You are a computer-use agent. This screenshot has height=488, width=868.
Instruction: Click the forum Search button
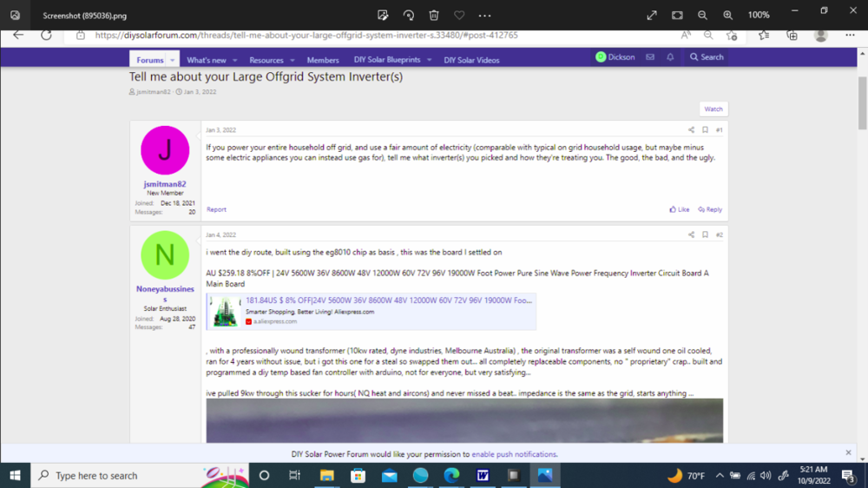pos(707,57)
